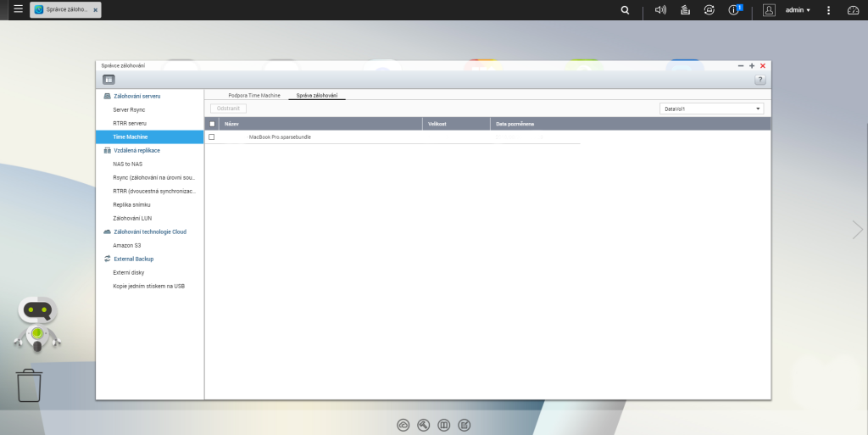This screenshot has height=435, width=868.
Task: Open the DataVol1 volume dropdown
Action: click(x=711, y=109)
